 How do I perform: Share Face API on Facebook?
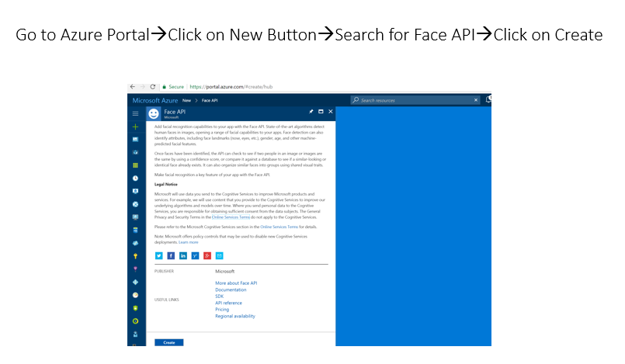coord(171,255)
